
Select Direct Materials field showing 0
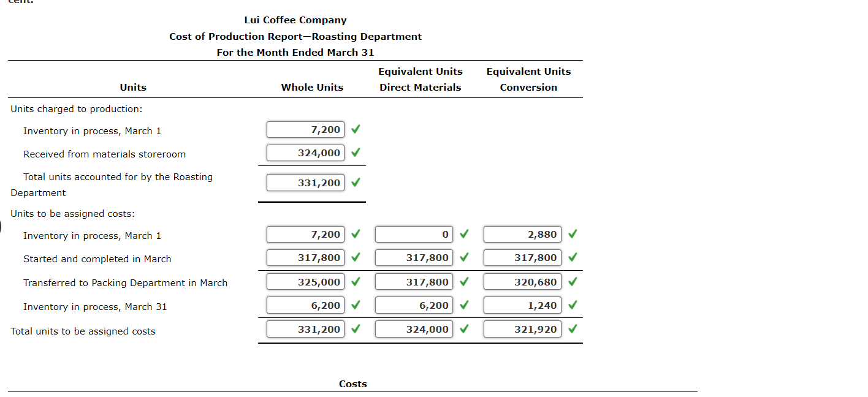[414, 234]
